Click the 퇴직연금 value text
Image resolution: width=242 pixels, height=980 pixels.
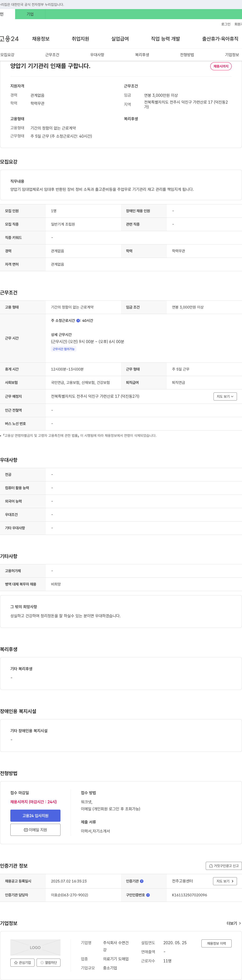tap(178, 382)
